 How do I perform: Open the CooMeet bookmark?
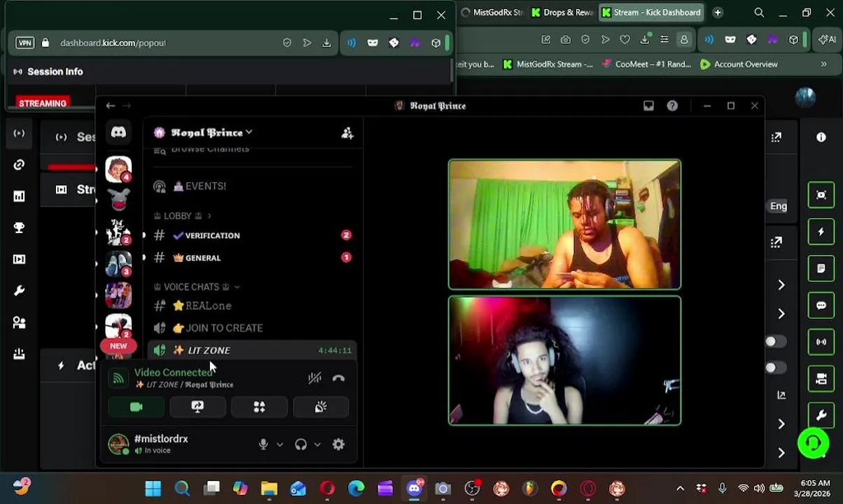click(x=646, y=64)
